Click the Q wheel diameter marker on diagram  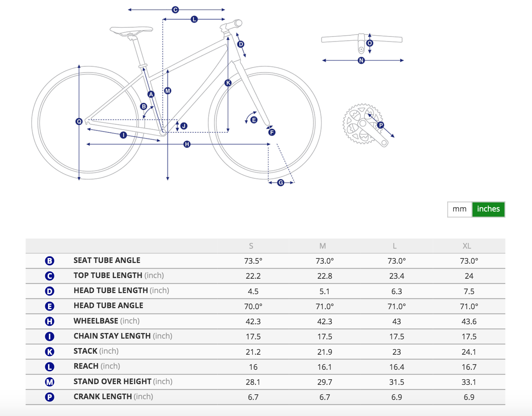click(x=79, y=122)
